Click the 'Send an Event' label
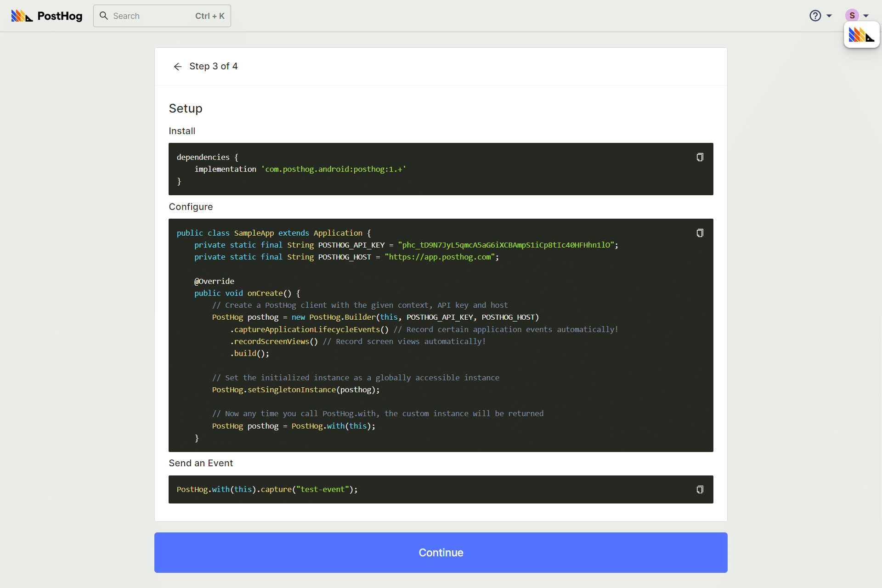The width and height of the screenshot is (882, 588). 201,463
